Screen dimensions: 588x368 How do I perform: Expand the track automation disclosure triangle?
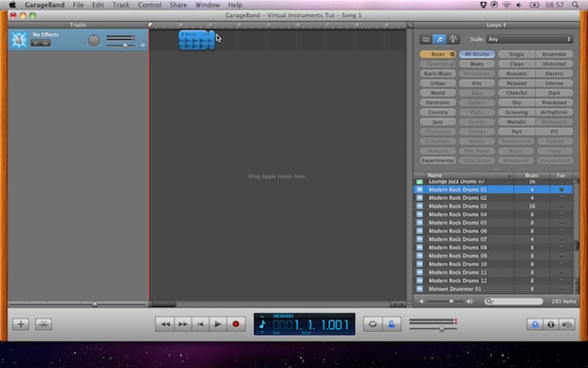(142, 45)
